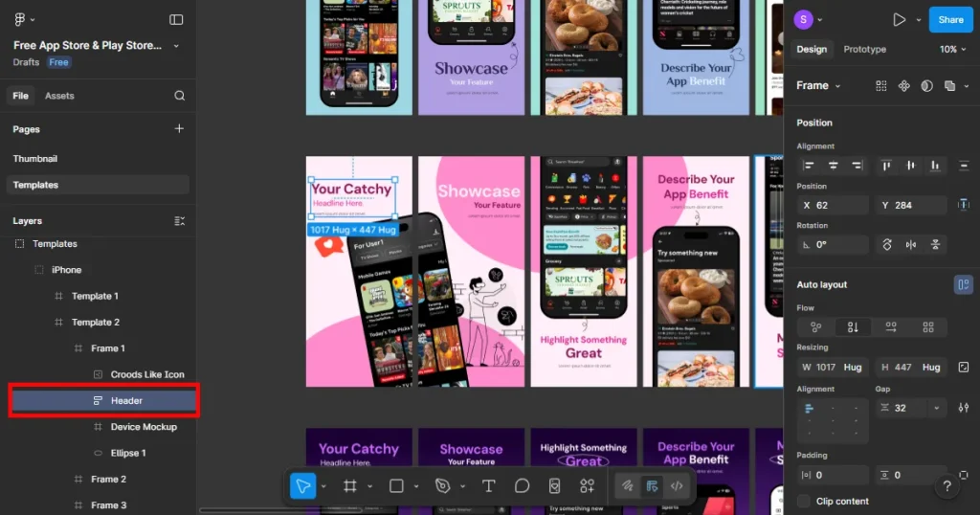The image size is (980, 515).
Task: Present prototype with play icon
Action: click(899, 19)
